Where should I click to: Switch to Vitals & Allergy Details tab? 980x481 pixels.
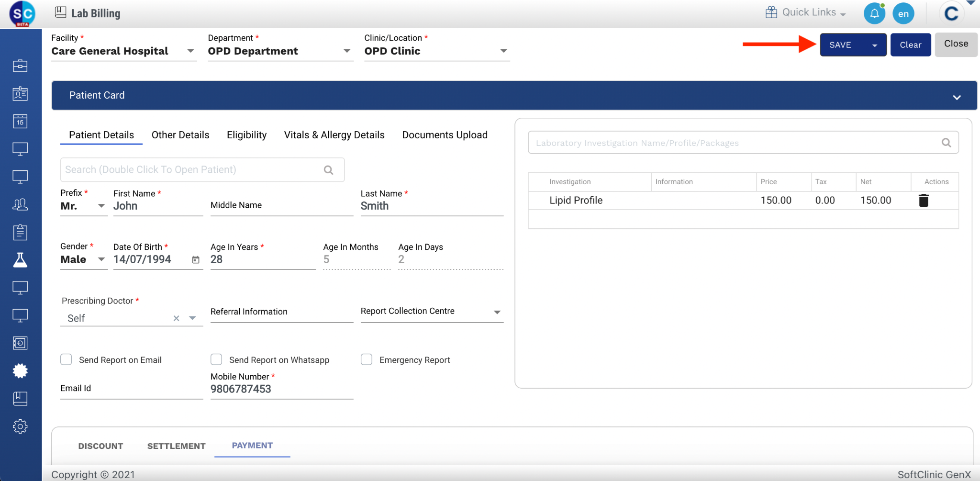tap(334, 135)
